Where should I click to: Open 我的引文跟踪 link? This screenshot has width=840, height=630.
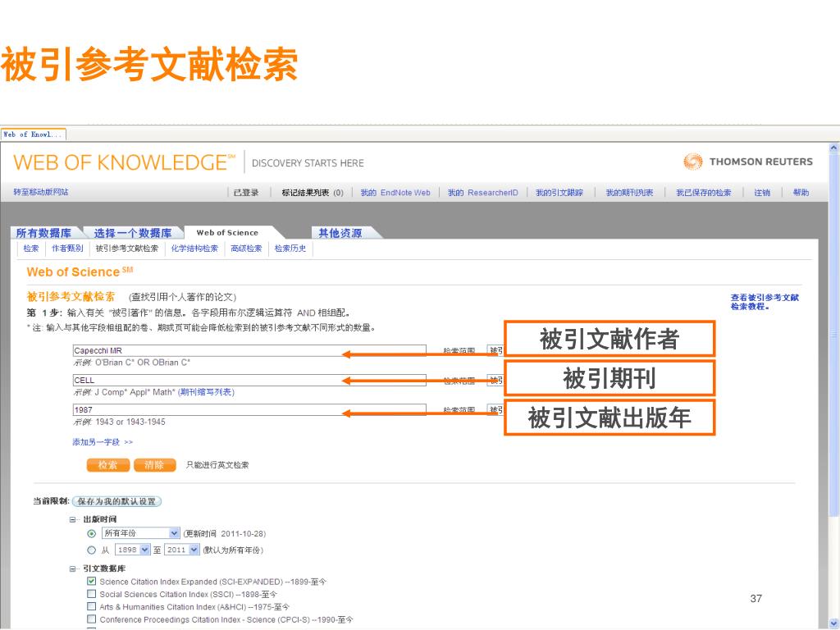[x=559, y=192]
